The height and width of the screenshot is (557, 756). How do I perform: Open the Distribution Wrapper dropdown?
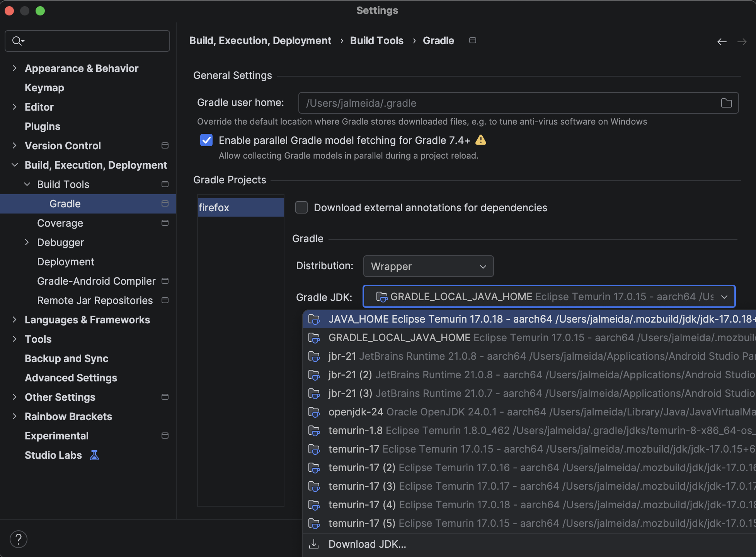click(x=428, y=266)
